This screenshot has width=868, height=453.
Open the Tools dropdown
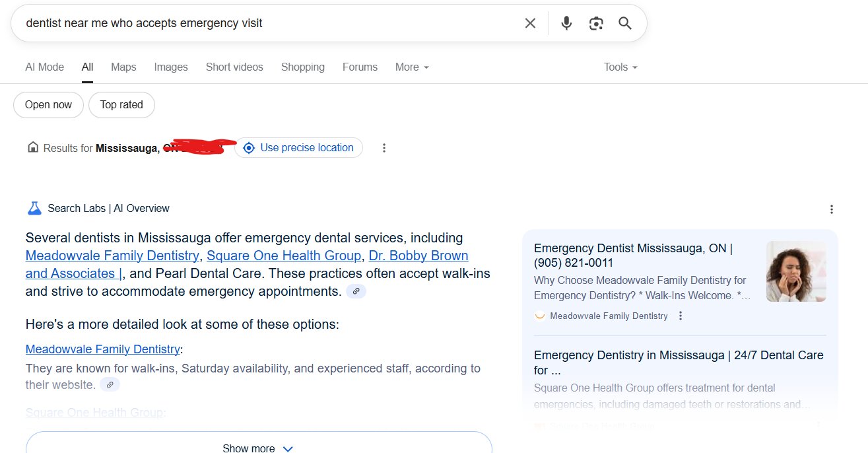(x=620, y=67)
